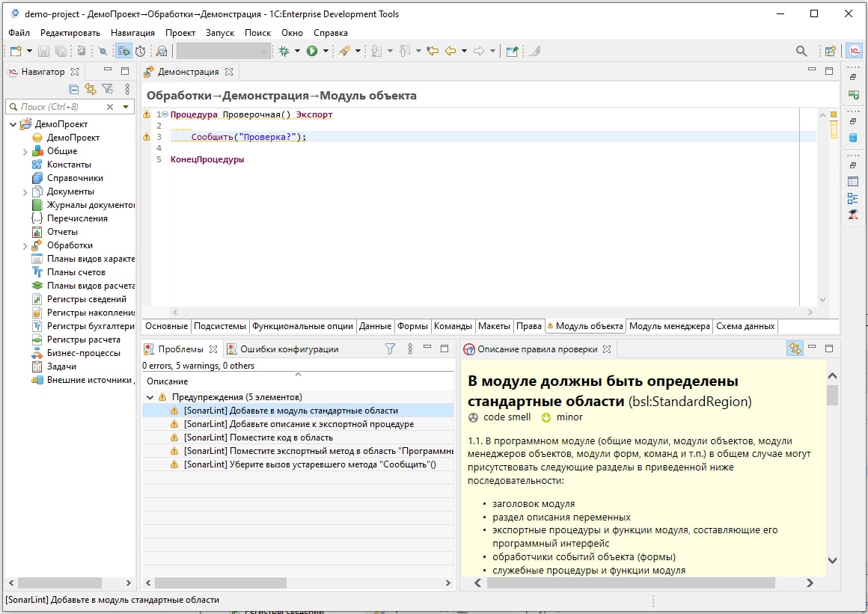Toggle Link with Editor in Navigator
This screenshot has width=868, height=614.
pyautogui.click(x=91, y=89)
